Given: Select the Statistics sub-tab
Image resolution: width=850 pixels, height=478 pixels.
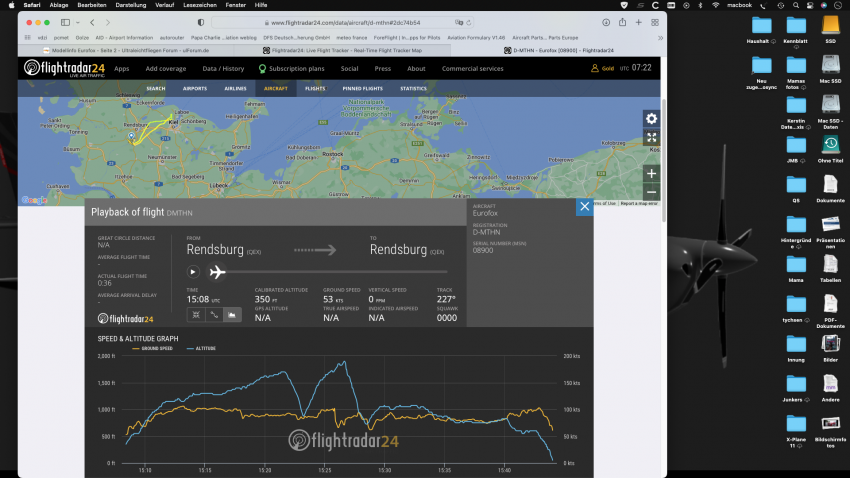Looking at the screenshot, I should [x=413, y=88].
